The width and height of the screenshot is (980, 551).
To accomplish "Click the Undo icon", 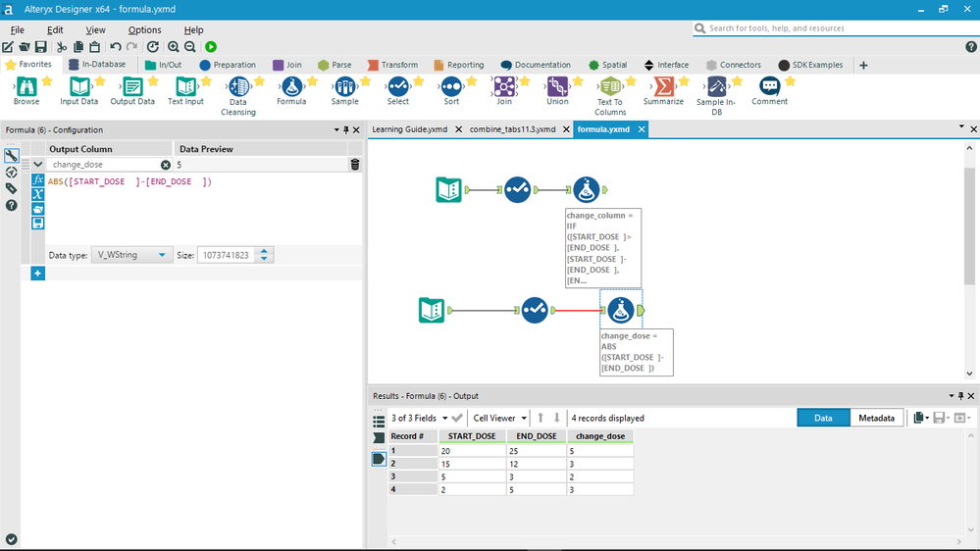I will (x=115, y=47).
